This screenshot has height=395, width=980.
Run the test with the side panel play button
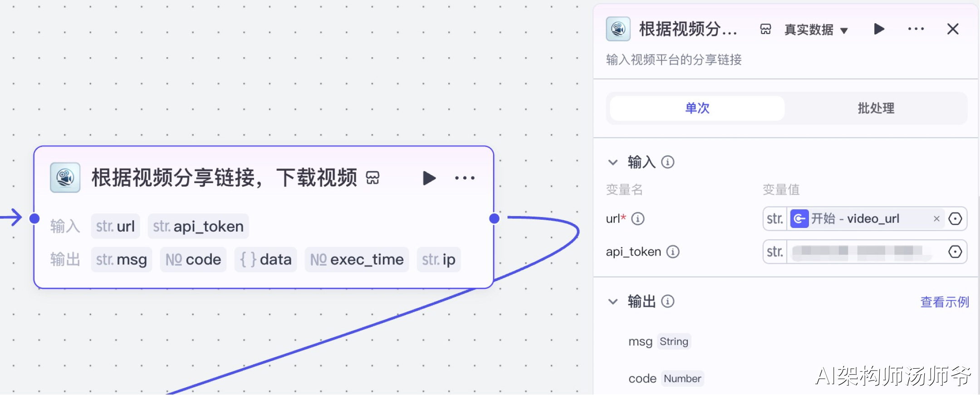(879, 29)
